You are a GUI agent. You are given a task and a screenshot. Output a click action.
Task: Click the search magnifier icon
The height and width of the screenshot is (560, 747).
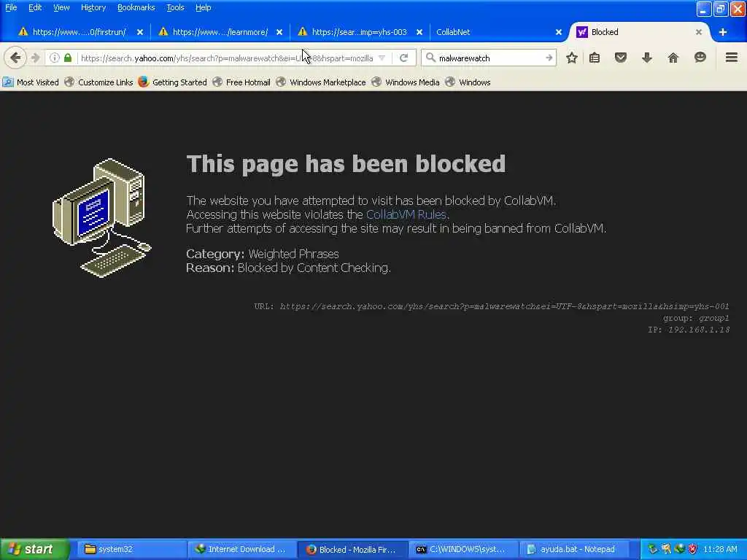coord(430,58)
